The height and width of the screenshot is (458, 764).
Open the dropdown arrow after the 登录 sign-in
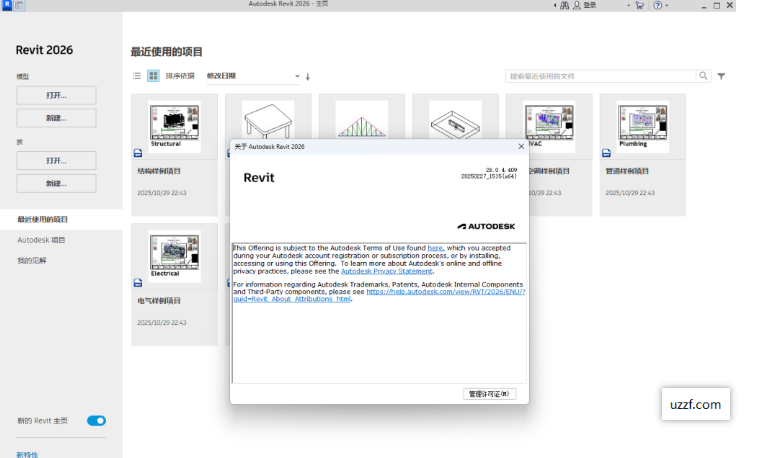point(629,5)
